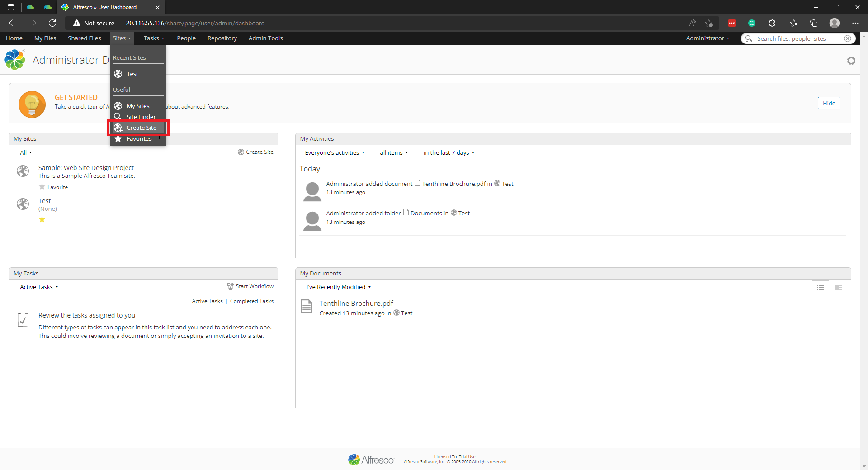
Task: Open the All filter in My Sites
Action: point(26,153)
